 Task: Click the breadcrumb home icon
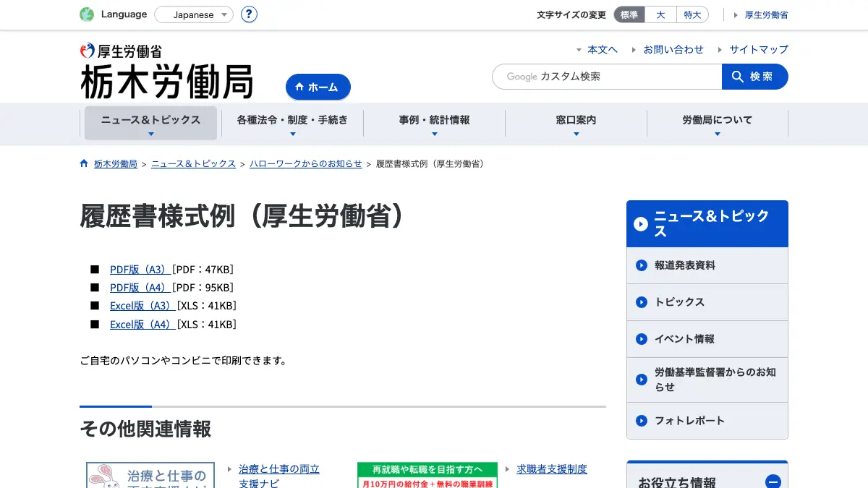coord(84,163)
